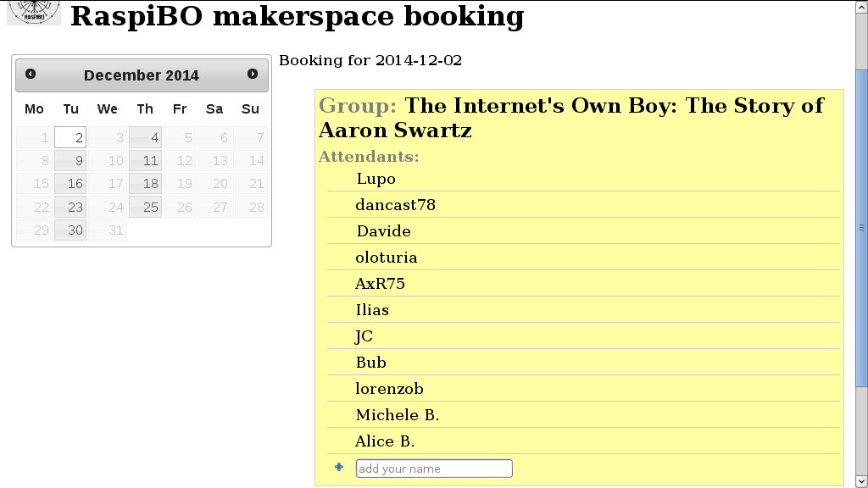Open bookings for December 25
Viewport: 868px width, 488px height.
click(x=145, y=207)
